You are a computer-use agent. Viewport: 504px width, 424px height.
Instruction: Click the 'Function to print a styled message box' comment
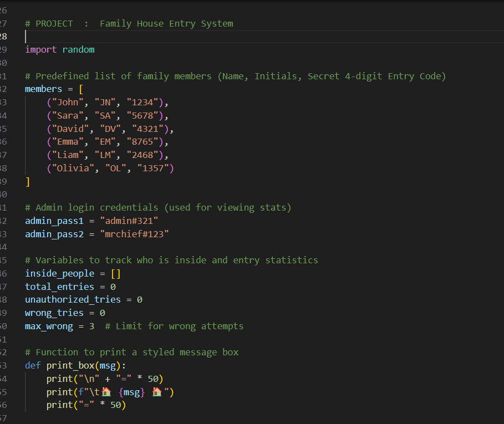[132, 353]
